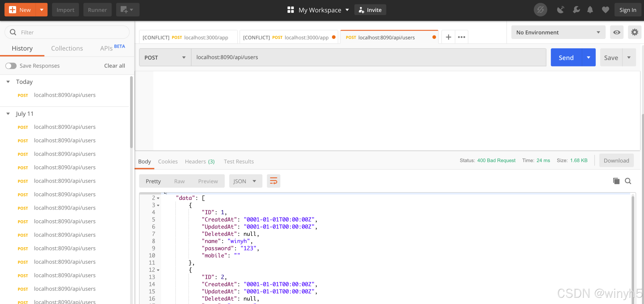This screenshot has height=304, width=644.
Task: Click the History tab in sidebar
Action: coord(22,48)
